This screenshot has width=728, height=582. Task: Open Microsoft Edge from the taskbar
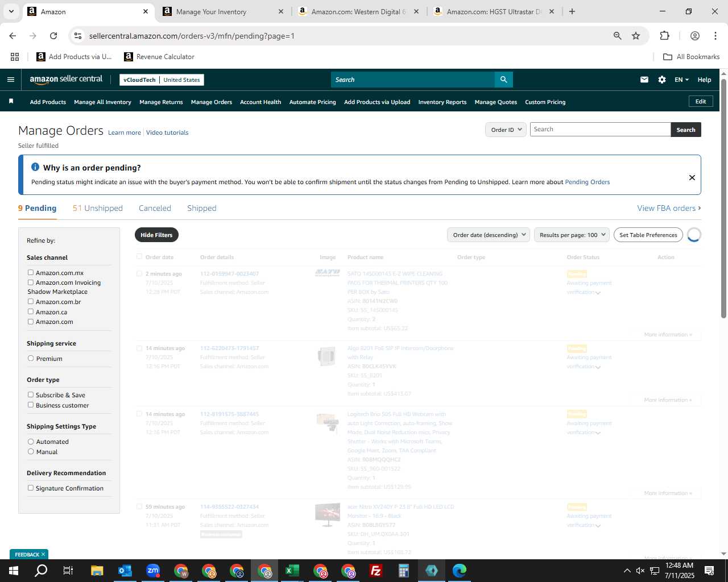(460, 571)
